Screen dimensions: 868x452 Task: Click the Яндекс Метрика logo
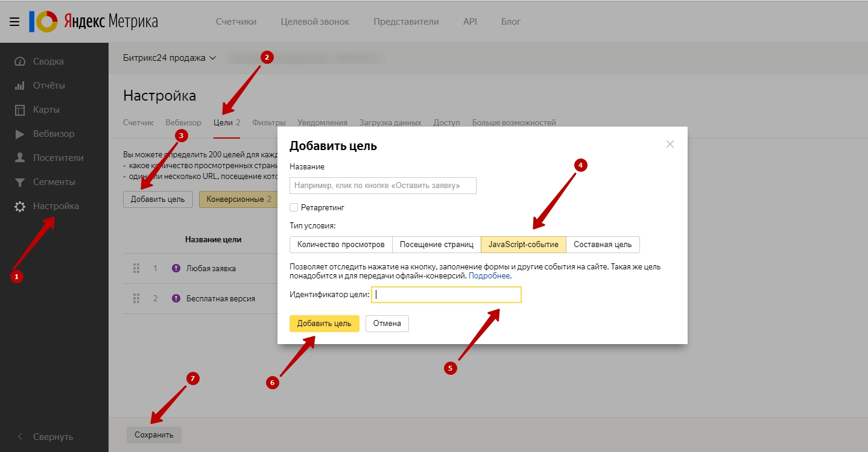(93, 22)
